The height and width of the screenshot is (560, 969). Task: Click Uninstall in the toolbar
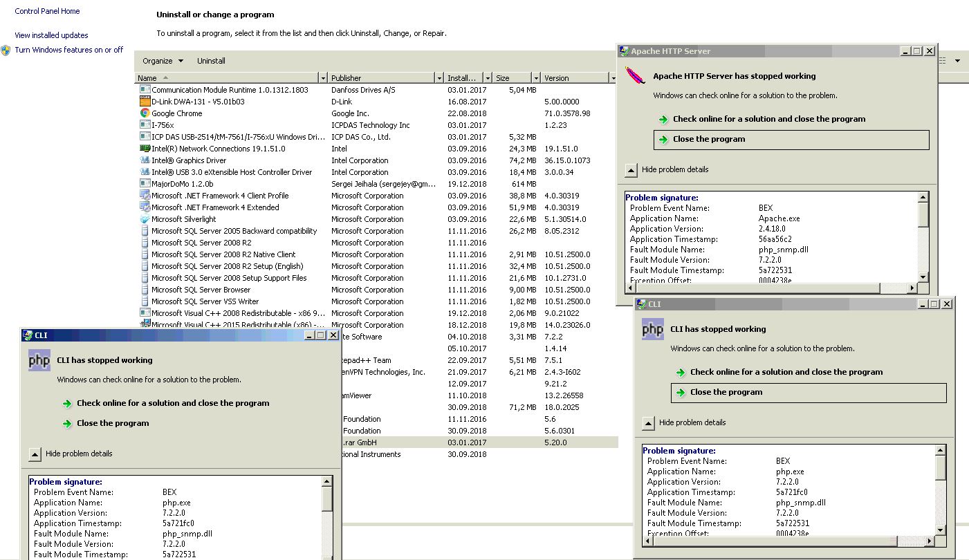[x=211, y=61]
